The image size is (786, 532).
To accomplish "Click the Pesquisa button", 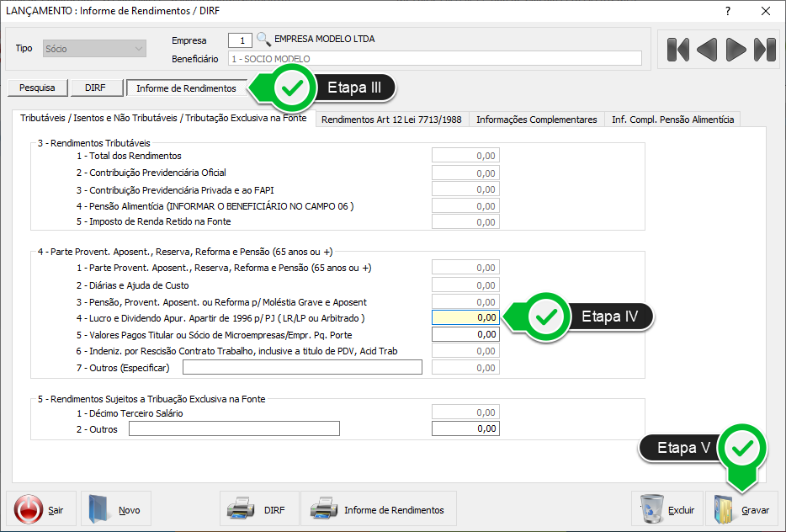I will tap(37, 88).
